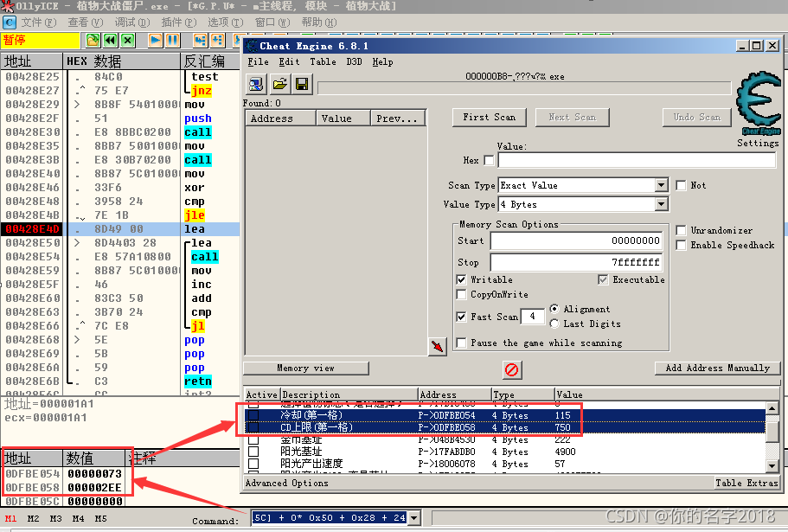Viewport: 788px width, 532px height.
Task: Select Last Digits radio button
Action: pos(554,324)
